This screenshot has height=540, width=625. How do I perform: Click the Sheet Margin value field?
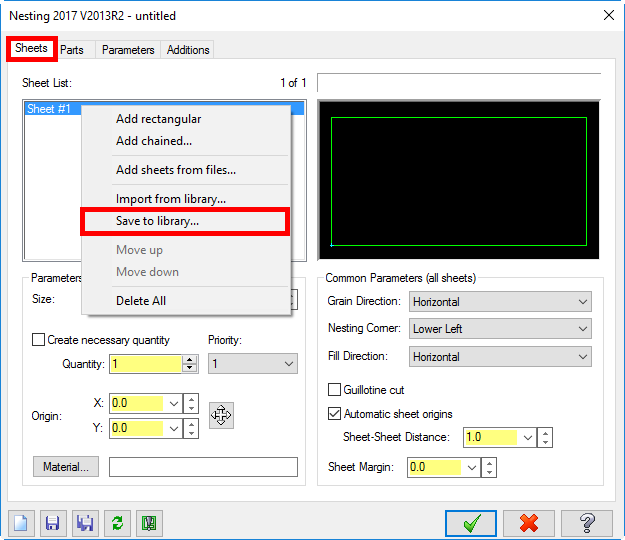point(435,467)
